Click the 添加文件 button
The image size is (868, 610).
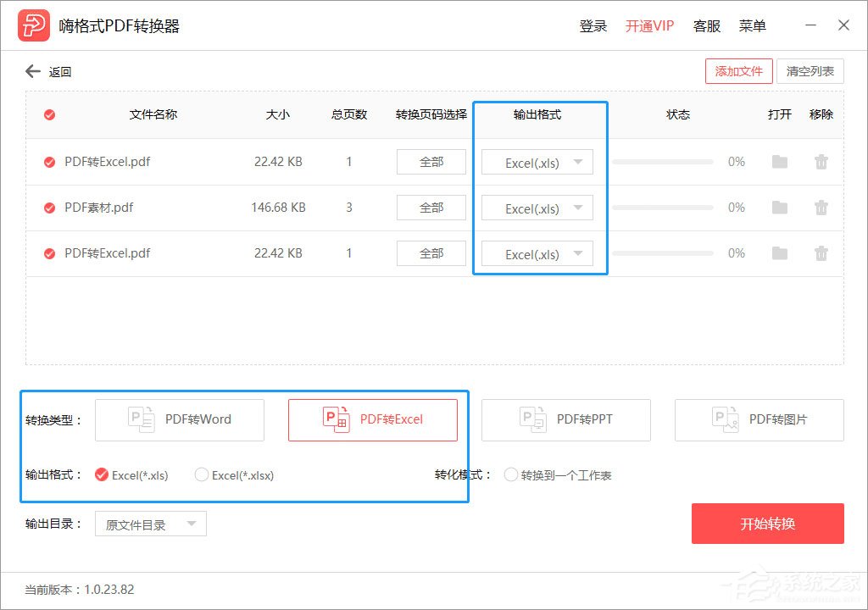point(738,71)
